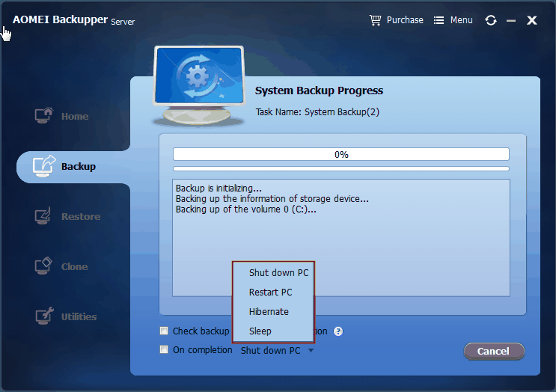
Task: Open the Menu text label
Action: (461, 20)
